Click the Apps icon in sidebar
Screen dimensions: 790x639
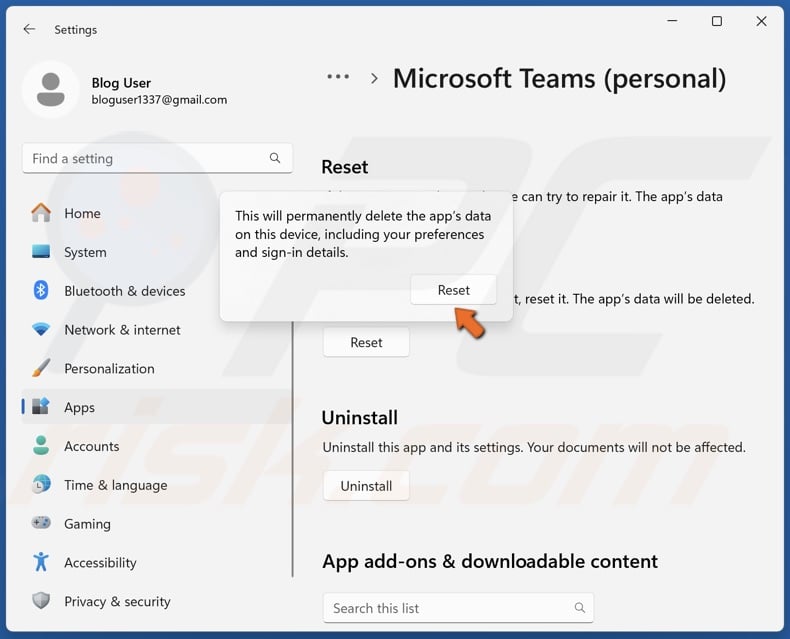pyautogui.click(x=41, y=406)
